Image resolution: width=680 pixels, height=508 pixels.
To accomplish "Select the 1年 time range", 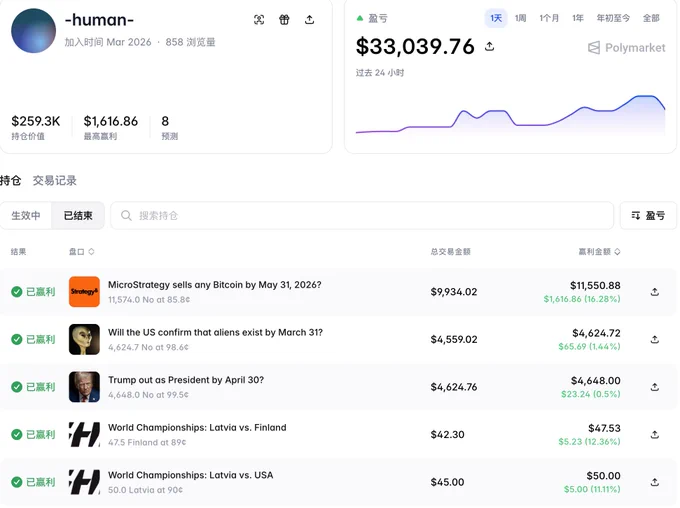I will pos(578,18).
